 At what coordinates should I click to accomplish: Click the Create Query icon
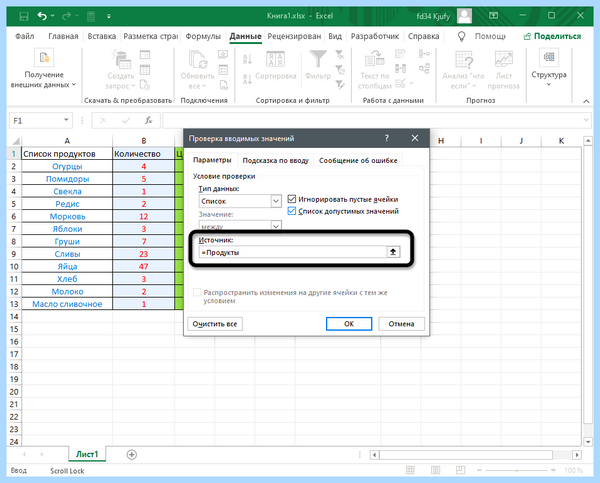coord(122,60)
